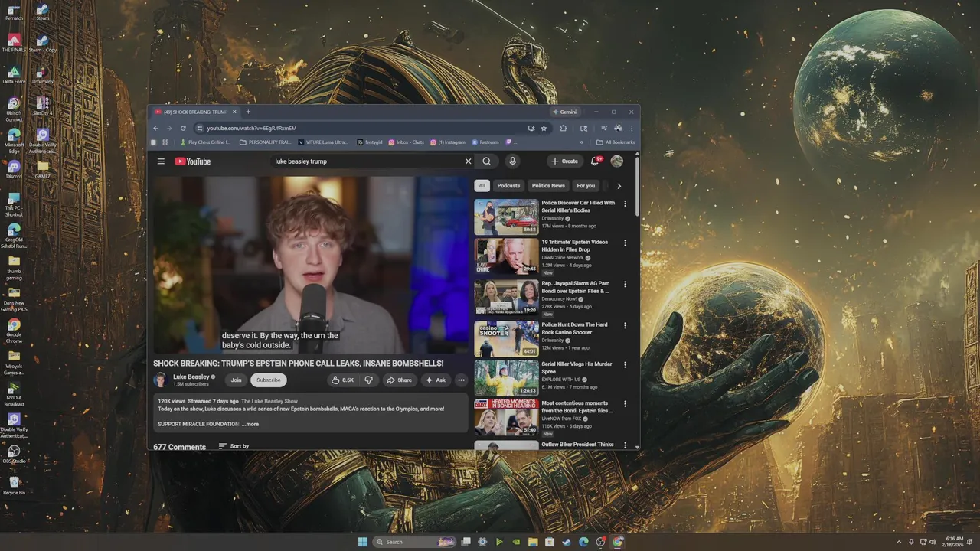
Task: Share the video
Action: (x=399, y=380)
